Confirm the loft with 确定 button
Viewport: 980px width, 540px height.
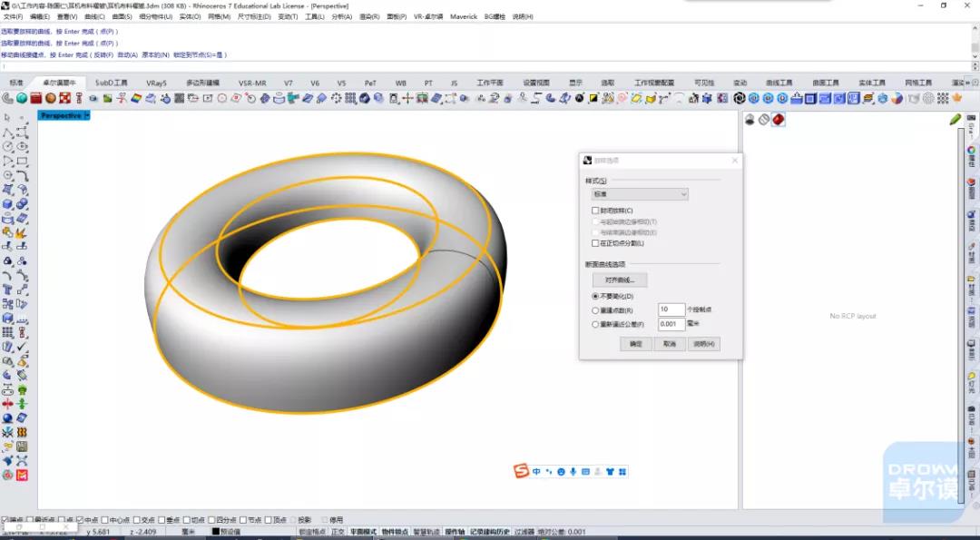[635, 344]
